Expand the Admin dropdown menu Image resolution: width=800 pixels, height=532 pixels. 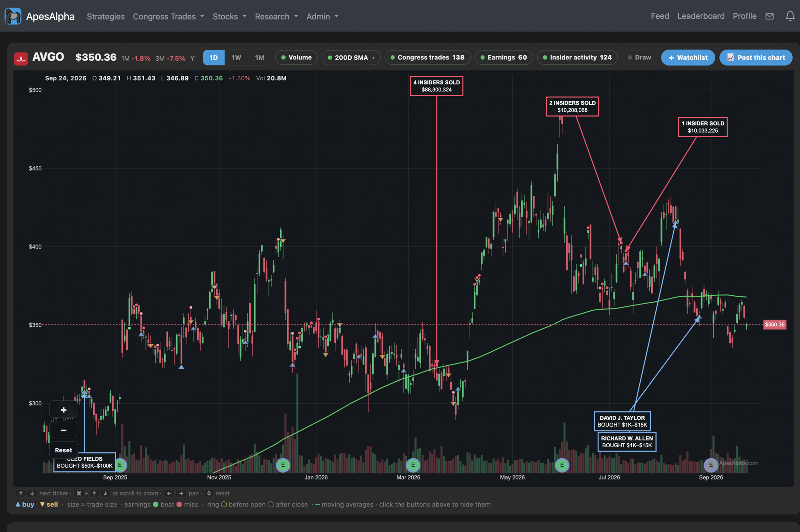point(322,16)
